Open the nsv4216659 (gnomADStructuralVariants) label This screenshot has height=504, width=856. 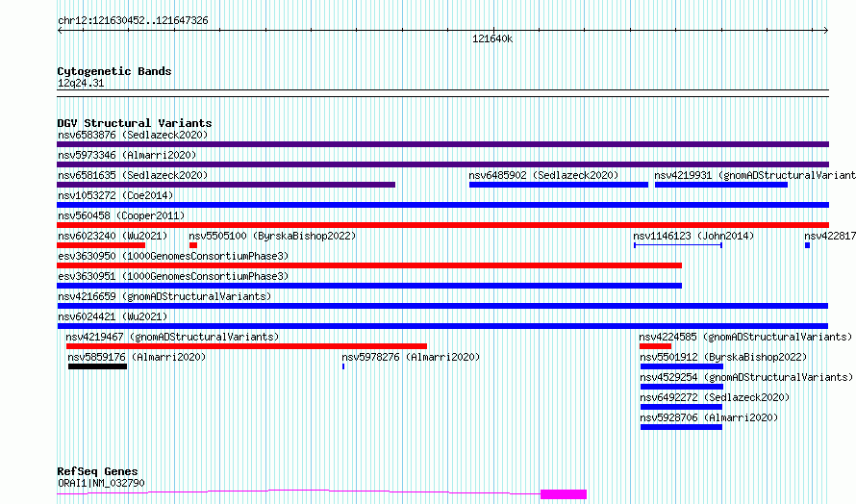(164, 296)
